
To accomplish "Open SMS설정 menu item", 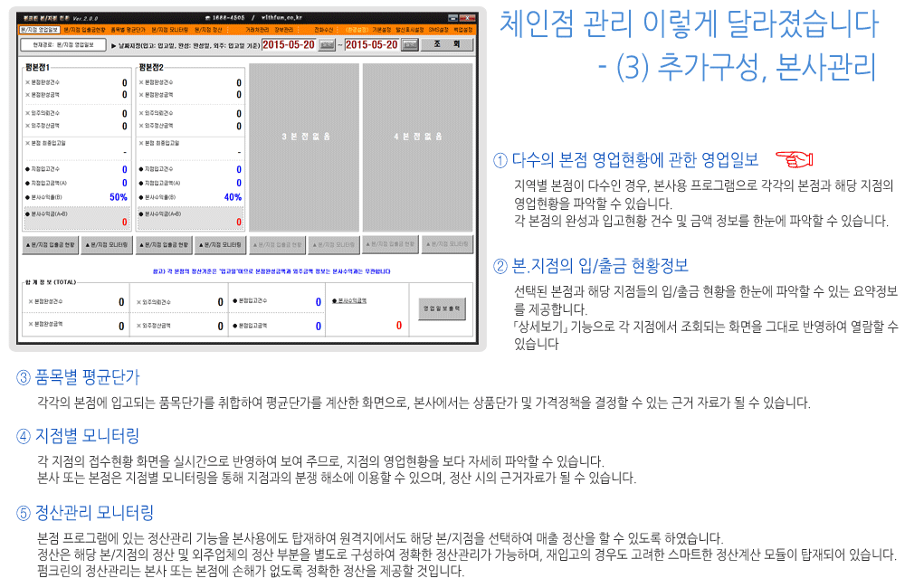I will tap(438, 30).
